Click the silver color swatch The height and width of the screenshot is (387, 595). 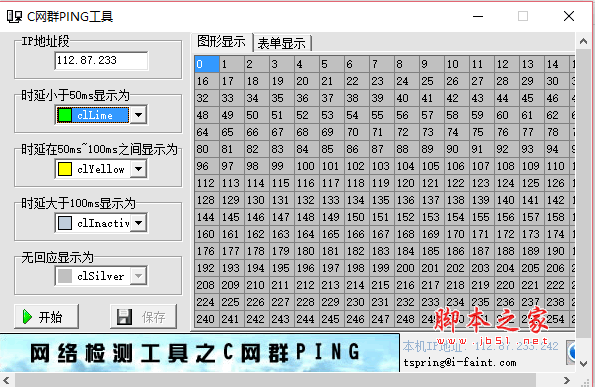click(x=65, y=276)
